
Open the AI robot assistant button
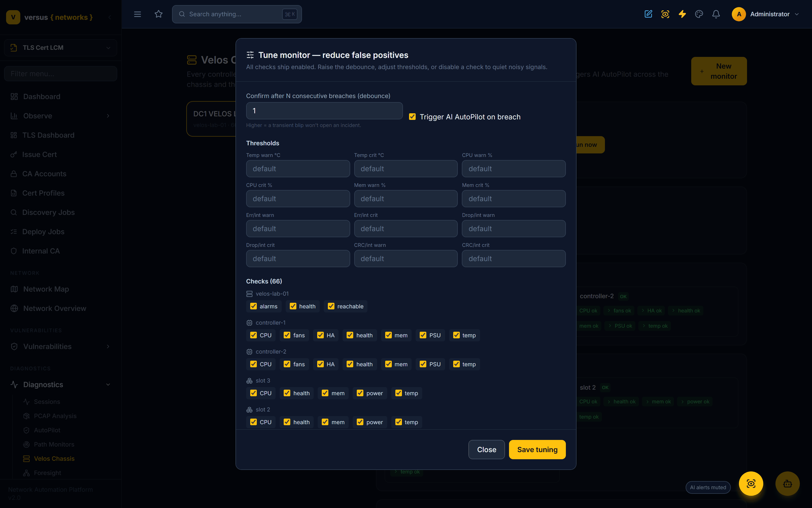click(x=787, y=483)
